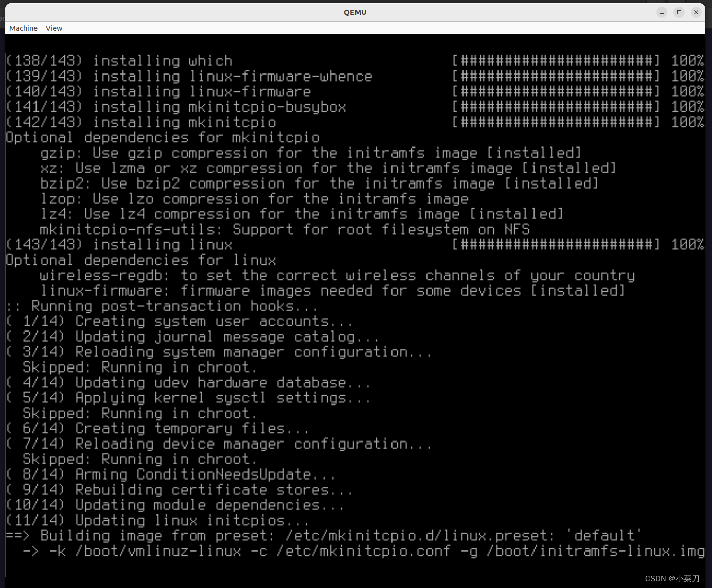This screenshot has height=588, width=712.
Task: Click the CSDN watermark text
Action: tap(674, 578)
